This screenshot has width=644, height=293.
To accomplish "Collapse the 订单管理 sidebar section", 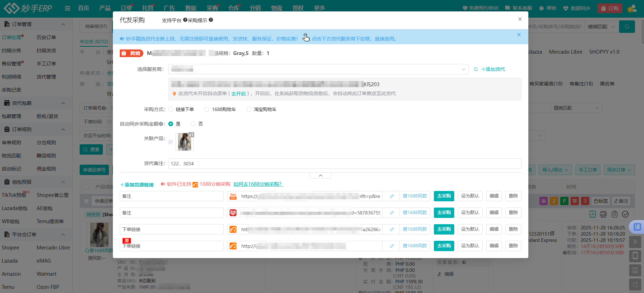I will point(63,24).
